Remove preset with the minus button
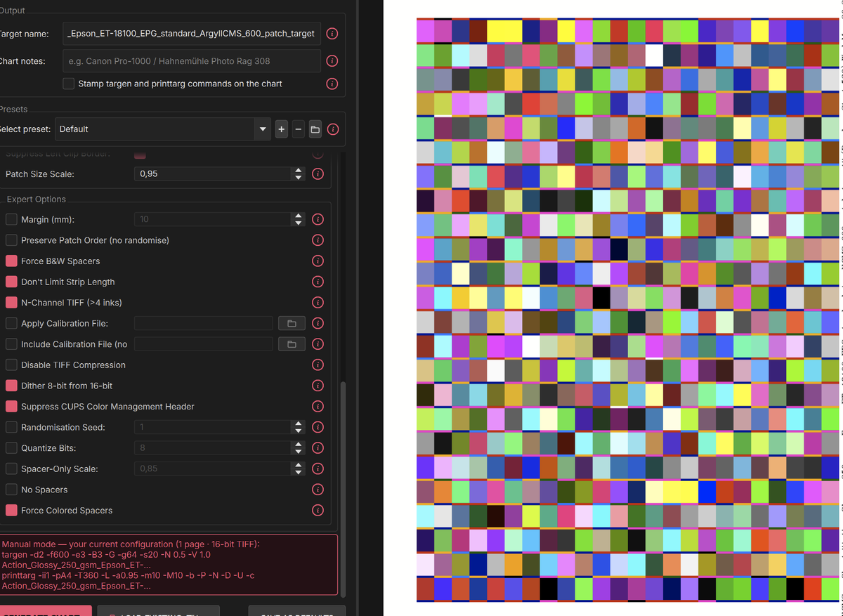 click(x=299, y=129)
